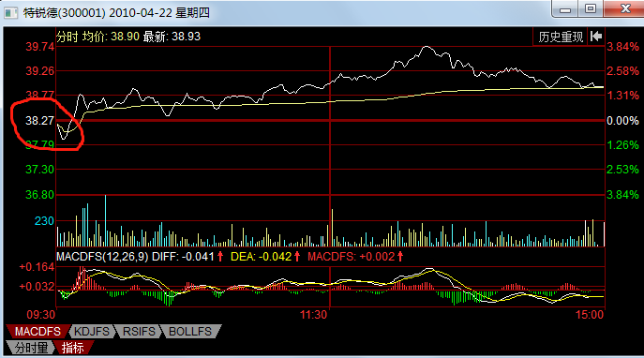This screenshot has width=644, height=358.
Task: Click the window icon in title bar
Action: click(x=10, y=13)
